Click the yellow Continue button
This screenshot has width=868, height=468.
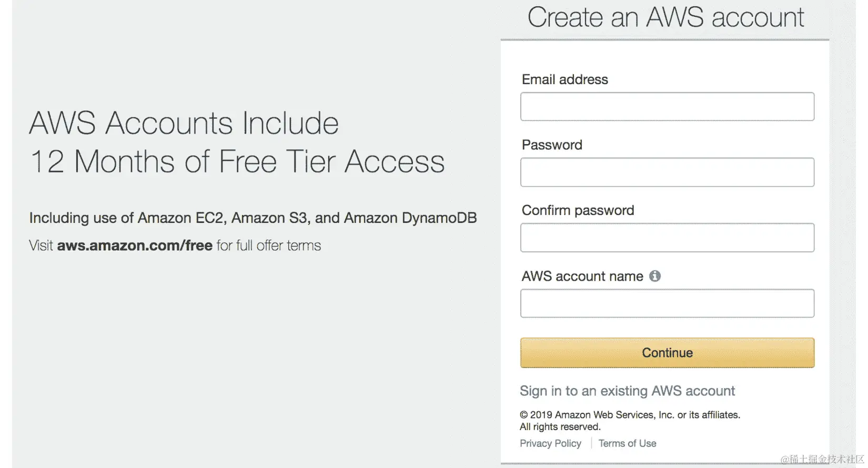pyautogui.click(x=667, y=353)
